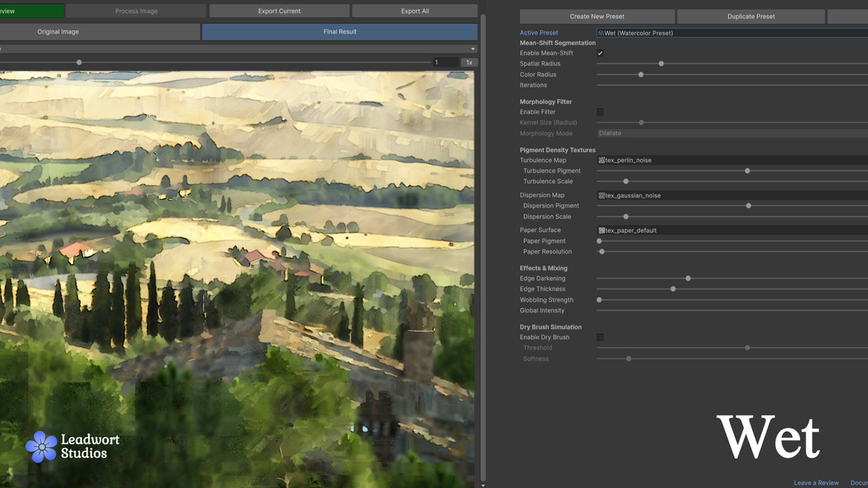Image resolution: width=868 pixels, height=488 pixels.
Task: Click the Paper Surface tex_paper_default field
Action: tap(732, 231)
